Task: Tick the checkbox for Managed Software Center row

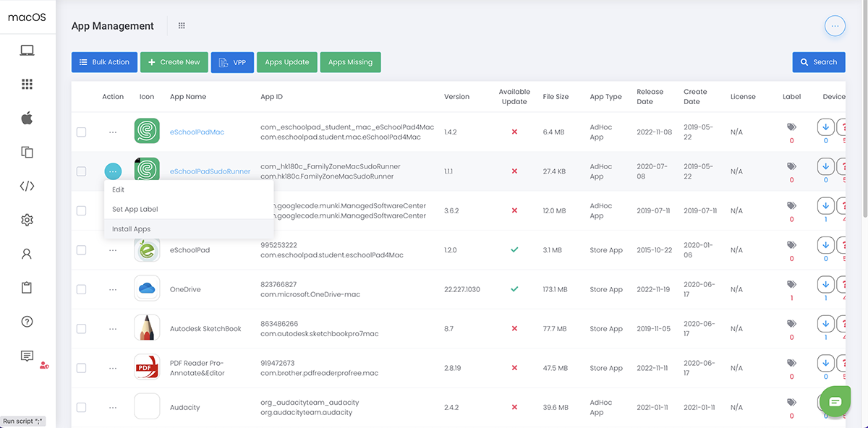Action: (x=81, y=210)
